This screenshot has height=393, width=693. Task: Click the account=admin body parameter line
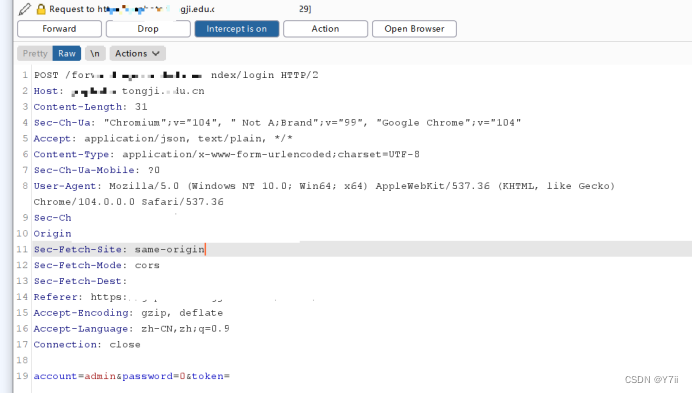click(x=132, y=376)
